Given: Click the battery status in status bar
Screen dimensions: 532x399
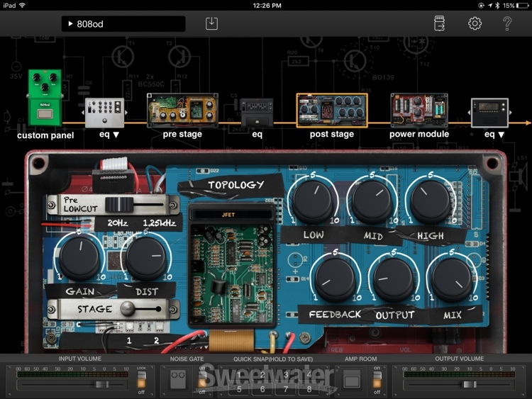Looking at the screenshot, I should tap(516, 6).
